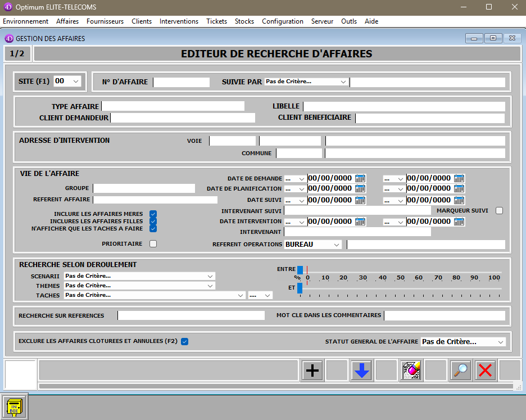This screenshot has width=526, height=420.
Task: Uncheck Inclure les affaires mères
Action: [153, 214]
